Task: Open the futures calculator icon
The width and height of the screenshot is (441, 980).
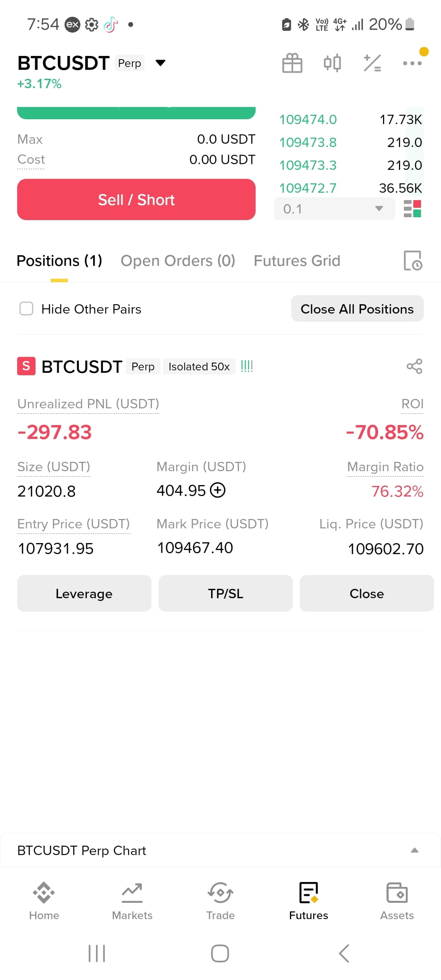Action: point(372,63)
